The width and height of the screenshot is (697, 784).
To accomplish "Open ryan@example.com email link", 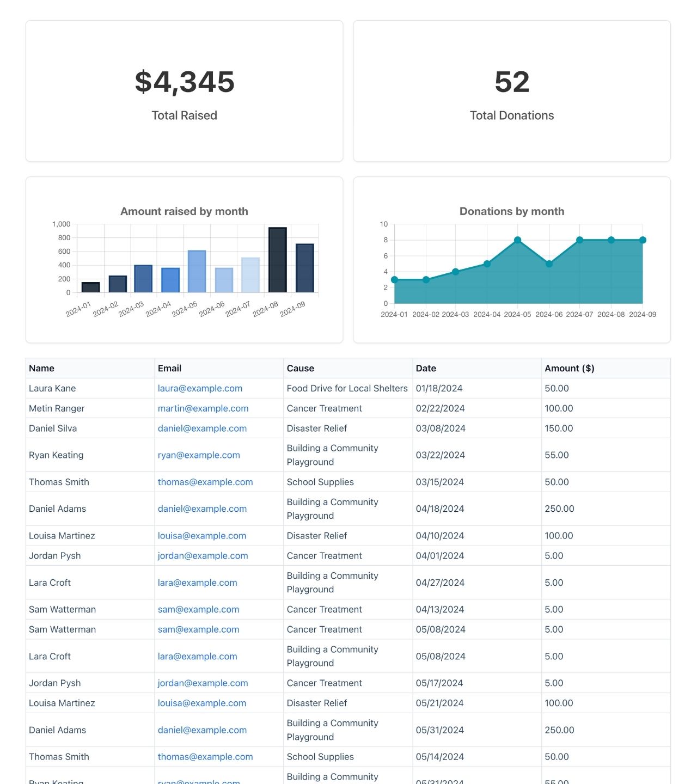I will (x=198, y=455).
